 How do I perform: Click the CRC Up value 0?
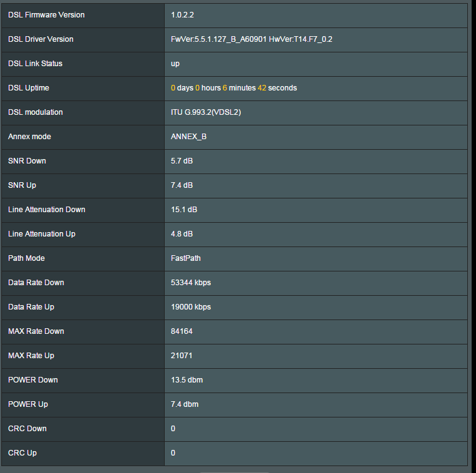coord(173,452)
